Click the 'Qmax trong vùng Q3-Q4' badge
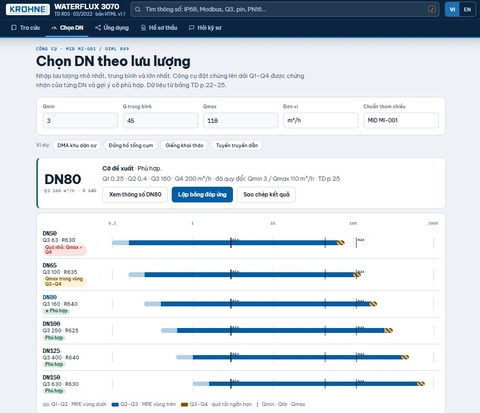Image resolution: width=480 pixels, height=413 pixels. point(65,281)
